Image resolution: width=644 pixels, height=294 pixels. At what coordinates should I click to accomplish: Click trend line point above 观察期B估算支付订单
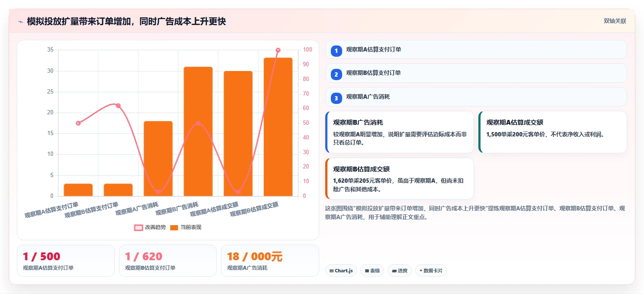pyautogui.click(x=118, y=106)
